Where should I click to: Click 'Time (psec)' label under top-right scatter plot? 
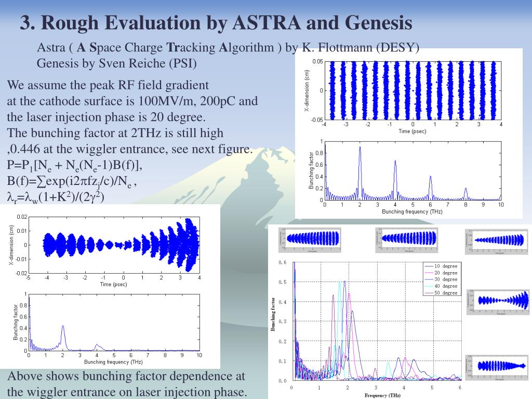(412, 131)
